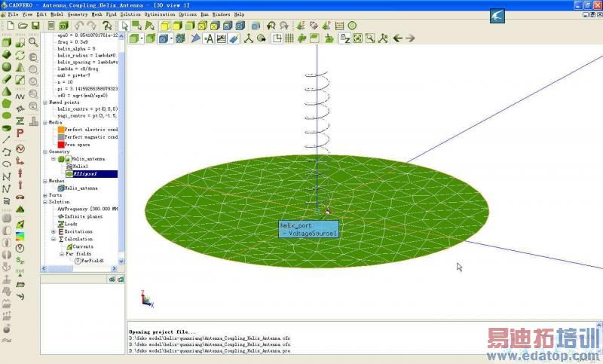603x364 pixels.
Task: Click the helix_port VoltageSource1 label in 3D view
Action: click(x=308, y=229)
